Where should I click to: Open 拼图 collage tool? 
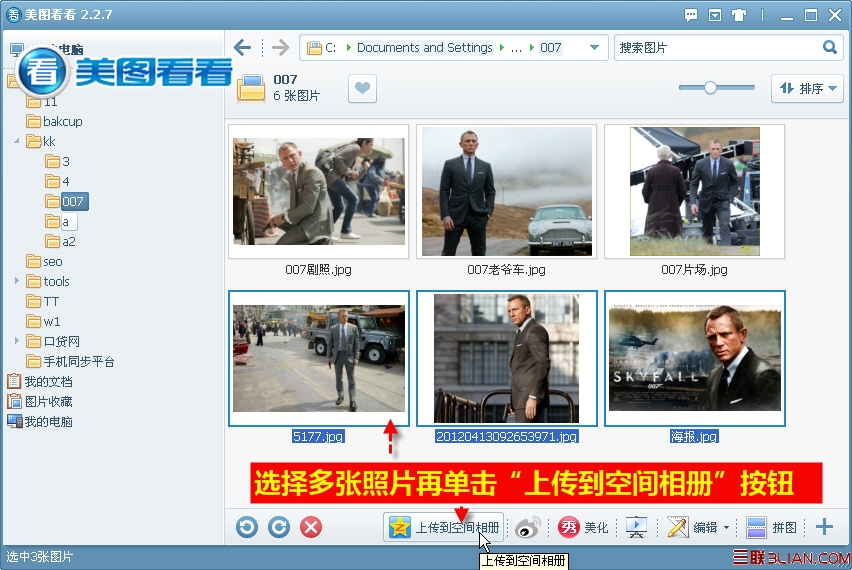771,527
